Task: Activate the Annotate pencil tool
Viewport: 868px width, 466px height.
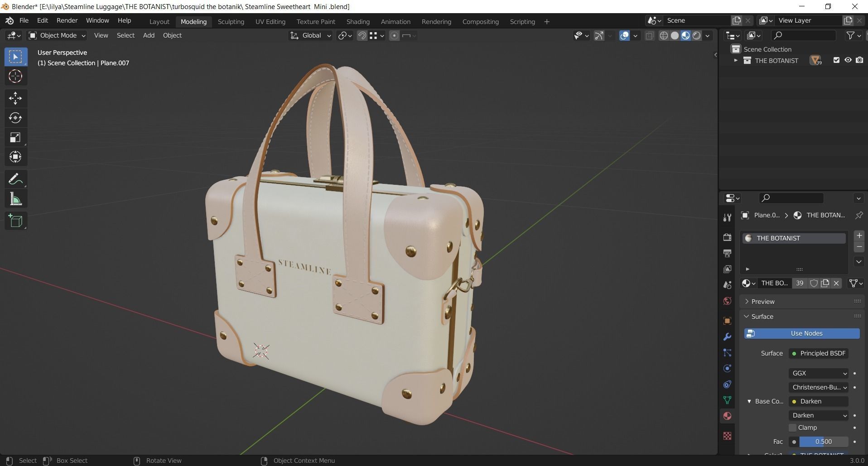Action: click(x=15, y=179)
